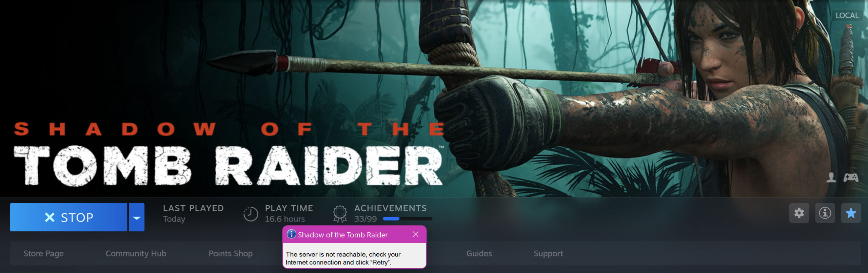The width and height of the screenshot is (868, 273).
Task: Go to Community Hub
Action: [136, 253]
